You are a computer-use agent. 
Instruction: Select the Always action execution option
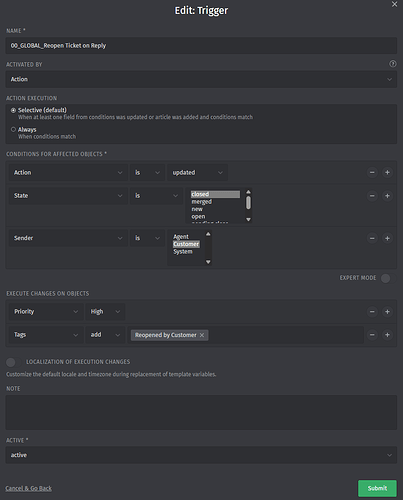13,129
